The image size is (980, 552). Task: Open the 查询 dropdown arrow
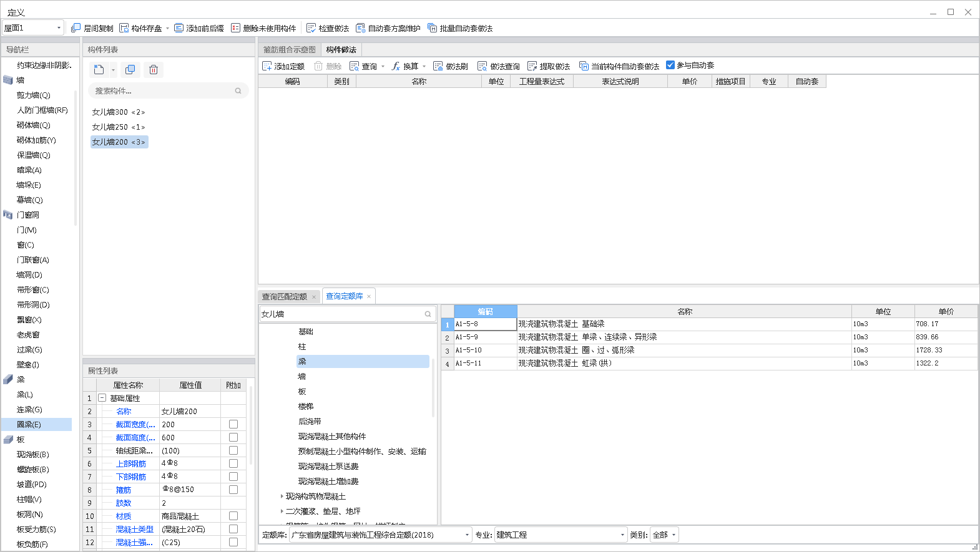tap(383, 66)
